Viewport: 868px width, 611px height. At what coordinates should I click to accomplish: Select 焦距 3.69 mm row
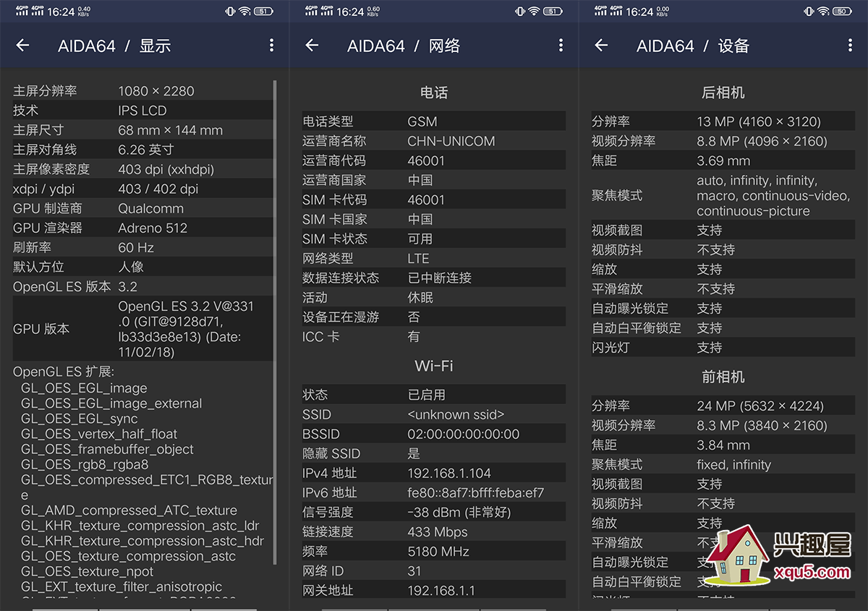[723, 161]
